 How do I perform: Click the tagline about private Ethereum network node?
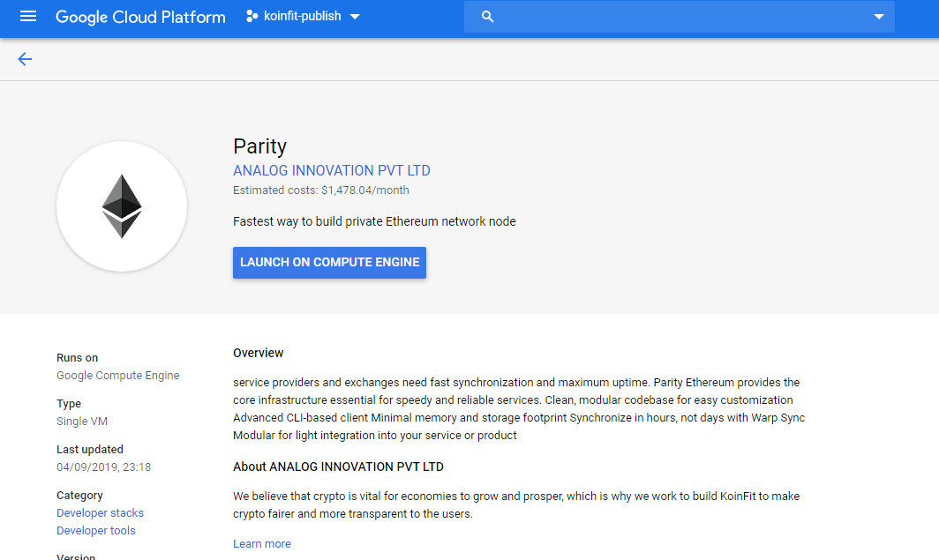pos(374,221)
